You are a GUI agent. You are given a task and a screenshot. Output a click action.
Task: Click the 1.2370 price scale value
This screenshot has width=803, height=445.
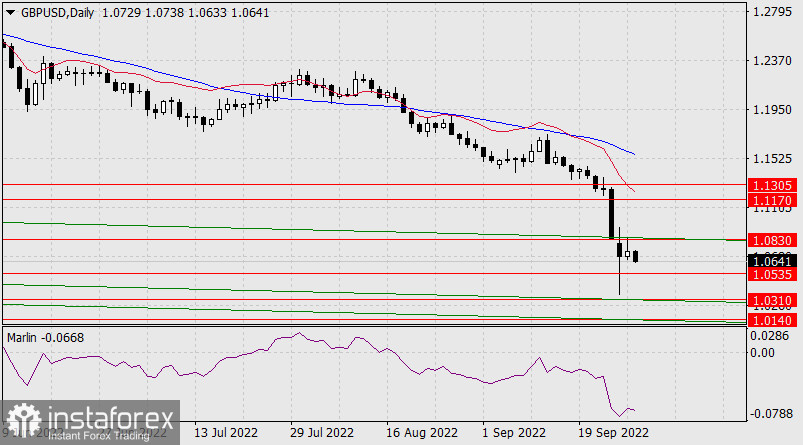pos(772,61)
